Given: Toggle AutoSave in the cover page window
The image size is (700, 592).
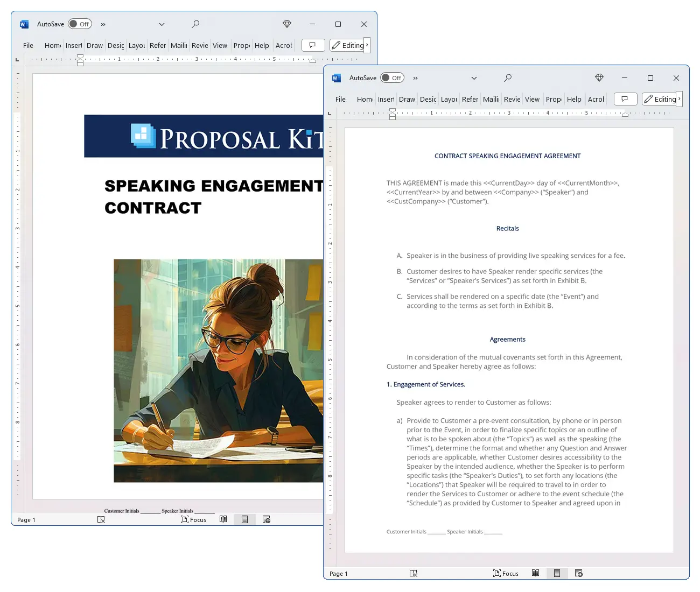Looking at the screenshot, I should click(80, 24).
